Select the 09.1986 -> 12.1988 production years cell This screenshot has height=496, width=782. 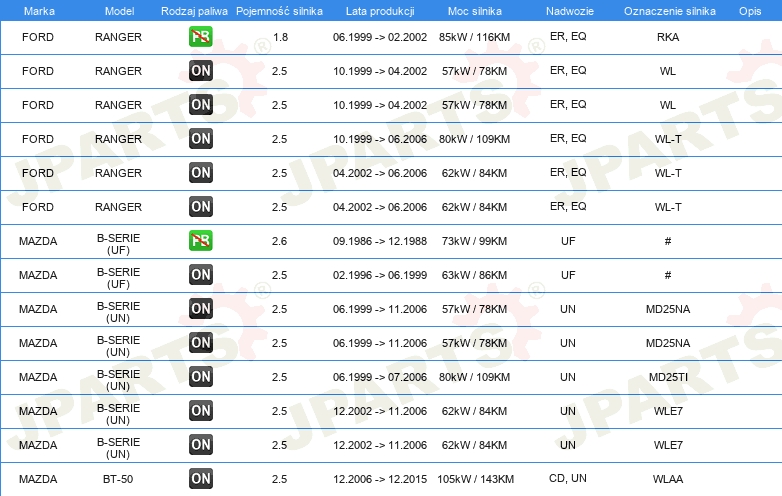tap(380, 241)
